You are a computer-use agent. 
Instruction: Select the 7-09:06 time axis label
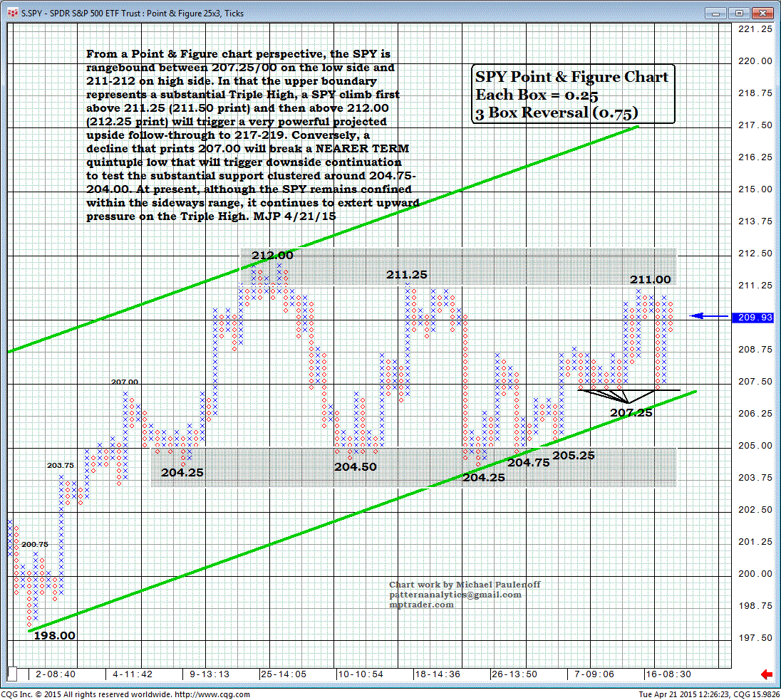pos(594,674)
